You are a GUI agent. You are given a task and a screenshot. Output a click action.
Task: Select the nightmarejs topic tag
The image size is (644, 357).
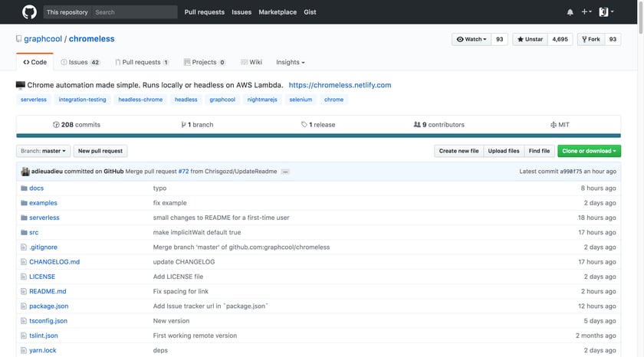click(x=262, y=100)
